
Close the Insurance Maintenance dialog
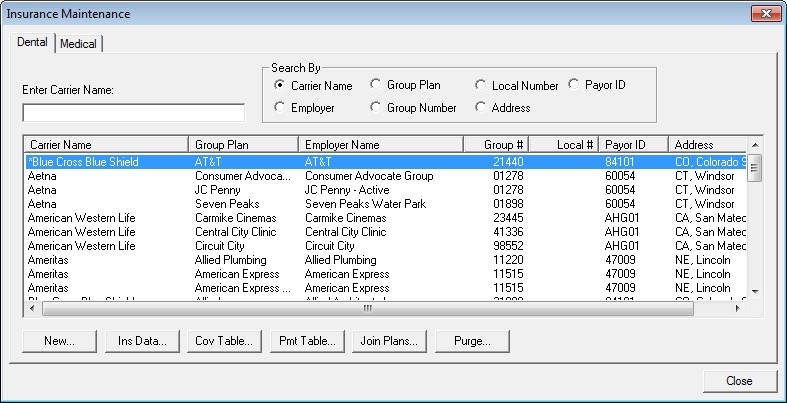739,381
